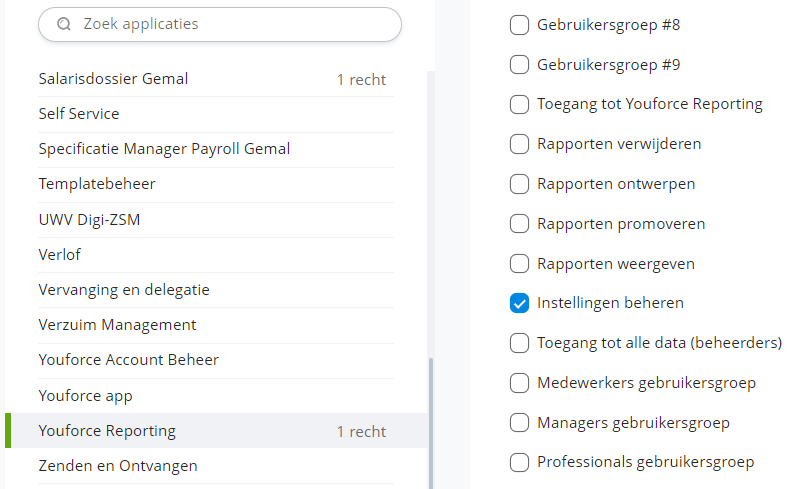Select Self Service in the list

[x=79, y=114]
